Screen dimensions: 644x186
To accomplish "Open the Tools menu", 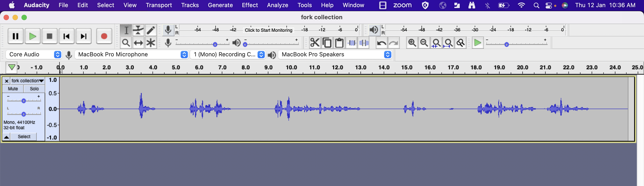I will pos(305,5).
